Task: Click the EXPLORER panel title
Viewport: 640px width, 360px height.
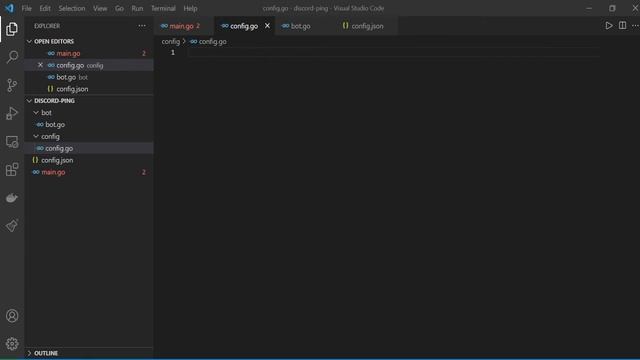Action: (x=47, y=26)
